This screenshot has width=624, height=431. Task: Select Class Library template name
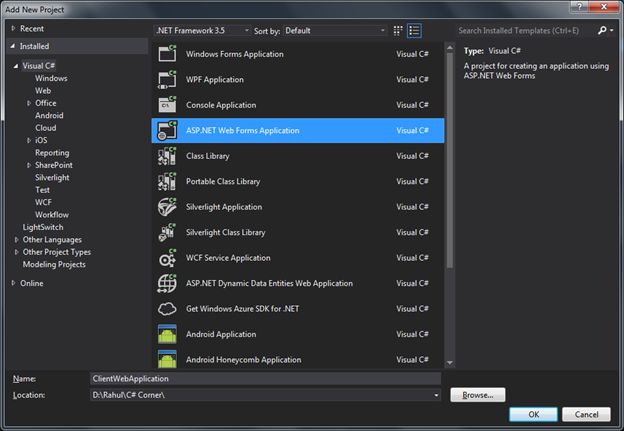(x=208, y=156)
